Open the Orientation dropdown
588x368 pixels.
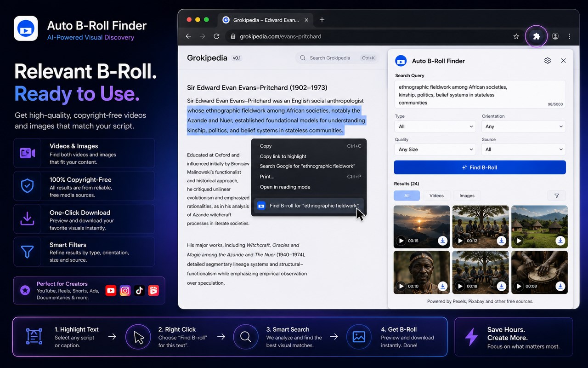point(523,126)
